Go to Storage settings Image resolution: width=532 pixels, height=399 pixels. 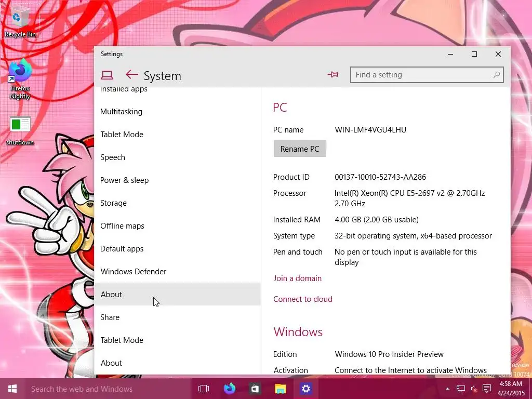(x=178, y=203)
